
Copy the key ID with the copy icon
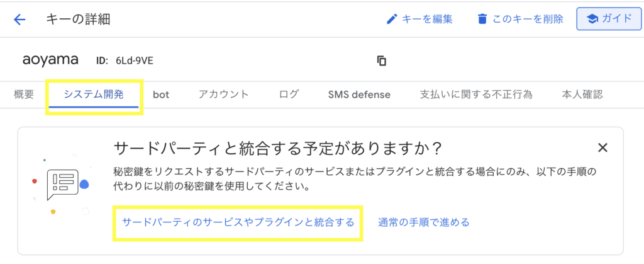click(381, 60)
